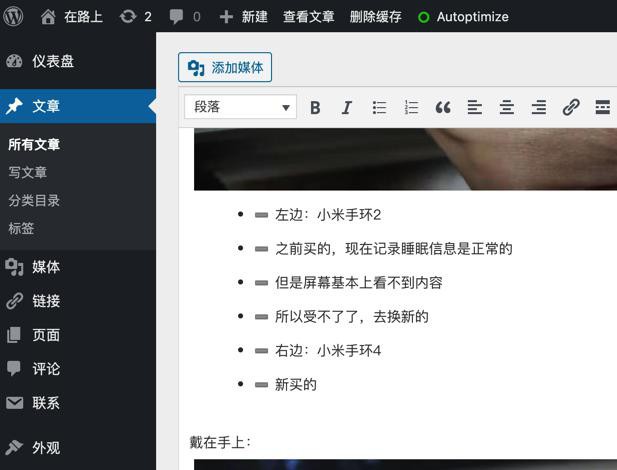Open 媒体 media menu in sidebar
The width and height of the screenshot is (617, 470).
[x=78, y=267]
